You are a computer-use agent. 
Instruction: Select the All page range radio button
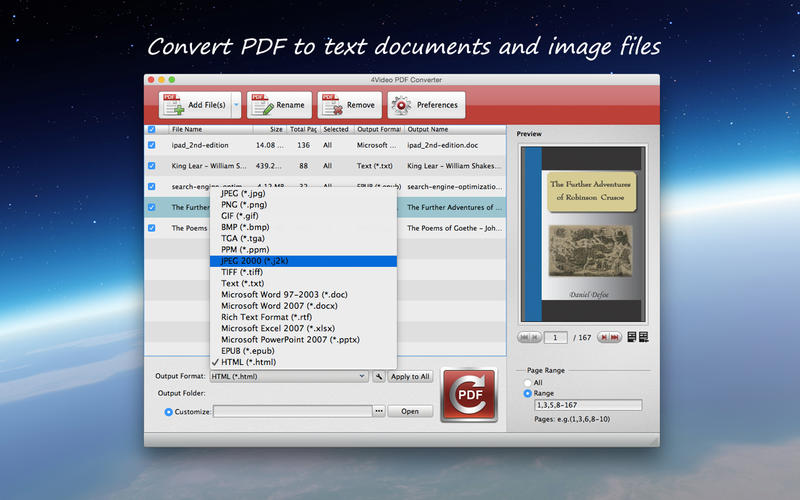click(528, 382)
